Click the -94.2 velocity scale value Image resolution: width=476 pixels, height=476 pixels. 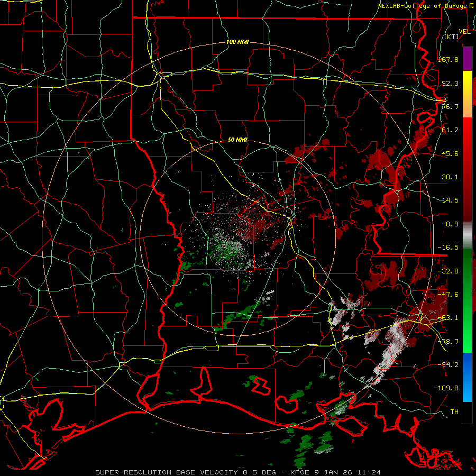[x=448, y=364]
